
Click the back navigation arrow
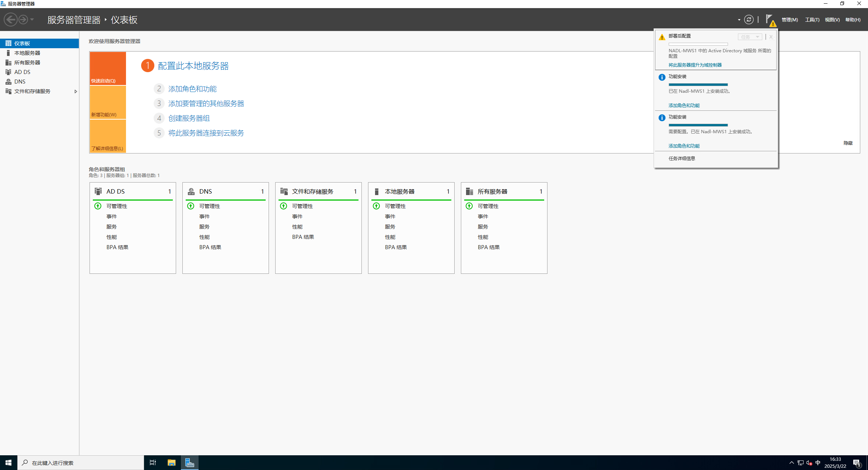(11, 20)
